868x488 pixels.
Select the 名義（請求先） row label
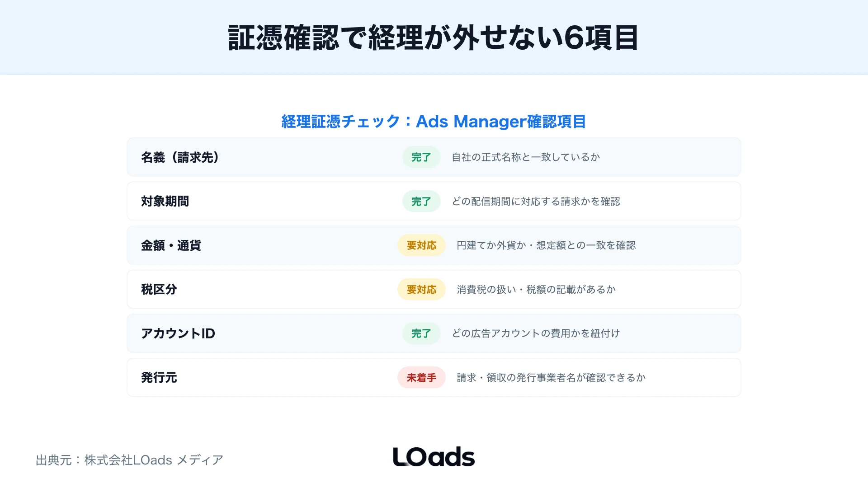tap(180, 157)
